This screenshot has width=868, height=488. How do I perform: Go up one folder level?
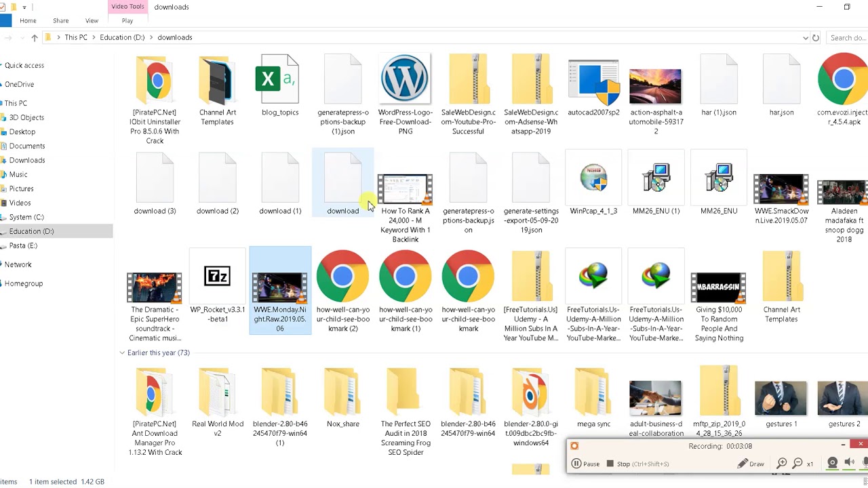pyautogui.click(x=35, y=38)
